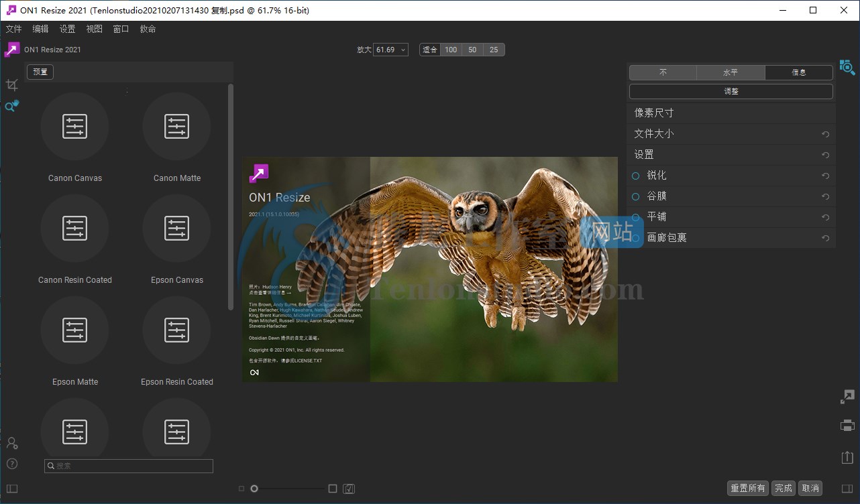Set zoom to 100
The width and height of the screenshot is (860, 504).
tap(451, 50)
